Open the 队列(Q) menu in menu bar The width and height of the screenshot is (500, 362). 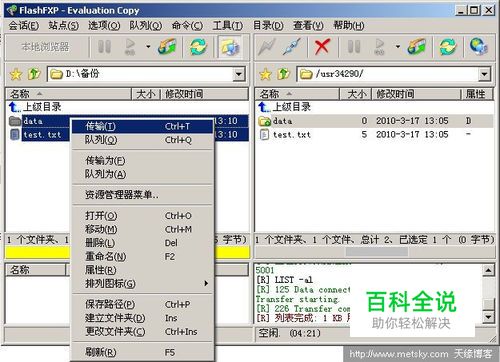click(x=146, y=25)
